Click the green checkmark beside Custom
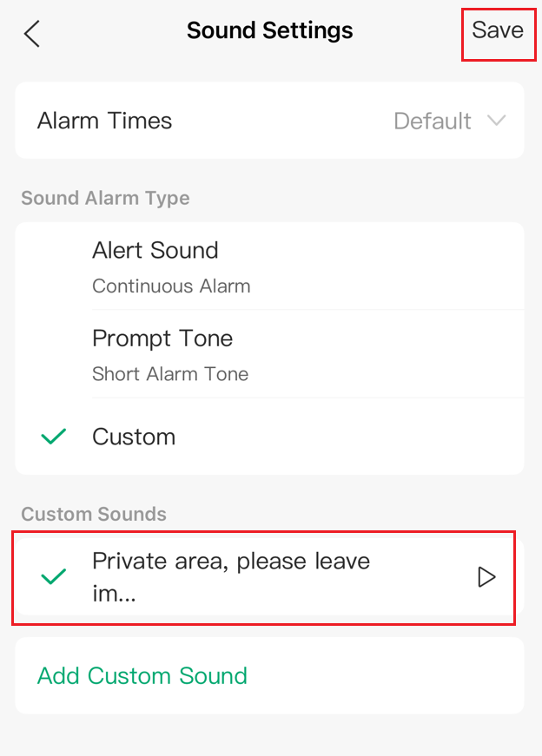The image size is (542, 756). click(x=54, y=437)
